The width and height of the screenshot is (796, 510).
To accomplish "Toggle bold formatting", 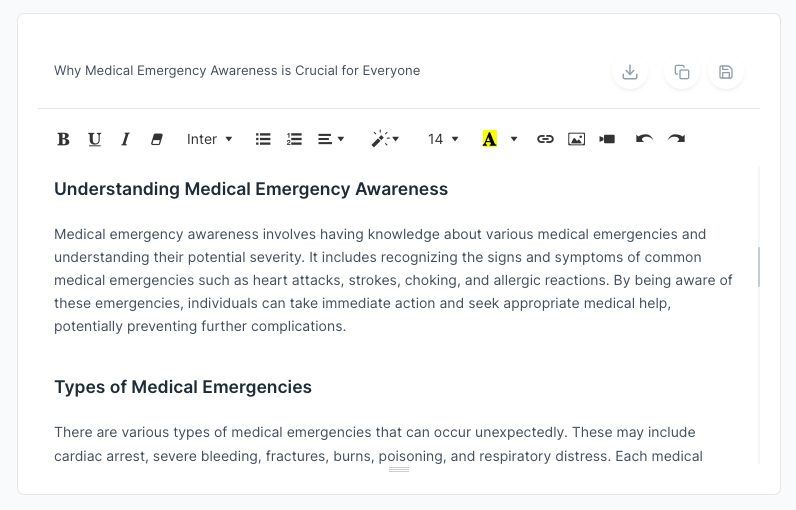I will (63, 139).
